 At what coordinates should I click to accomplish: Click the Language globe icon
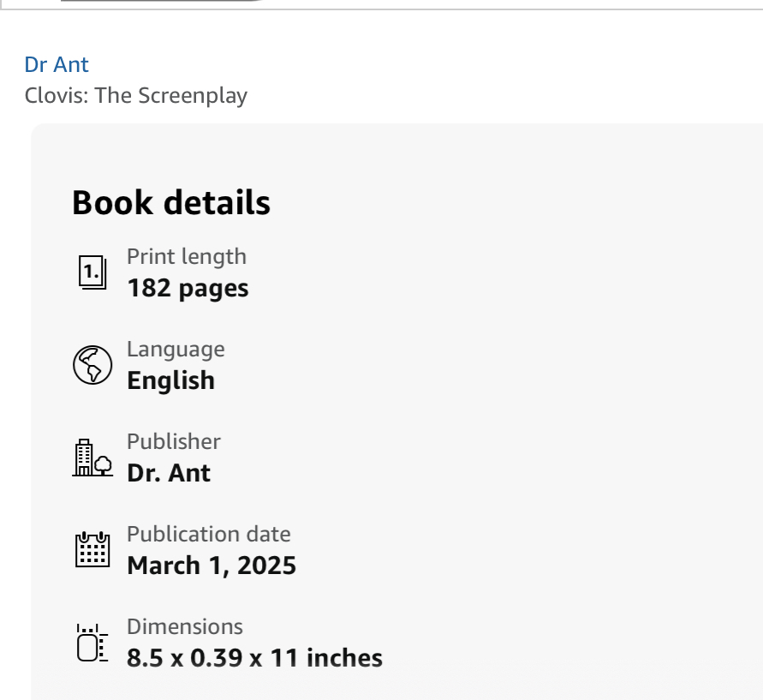click(x=92, y=365)
